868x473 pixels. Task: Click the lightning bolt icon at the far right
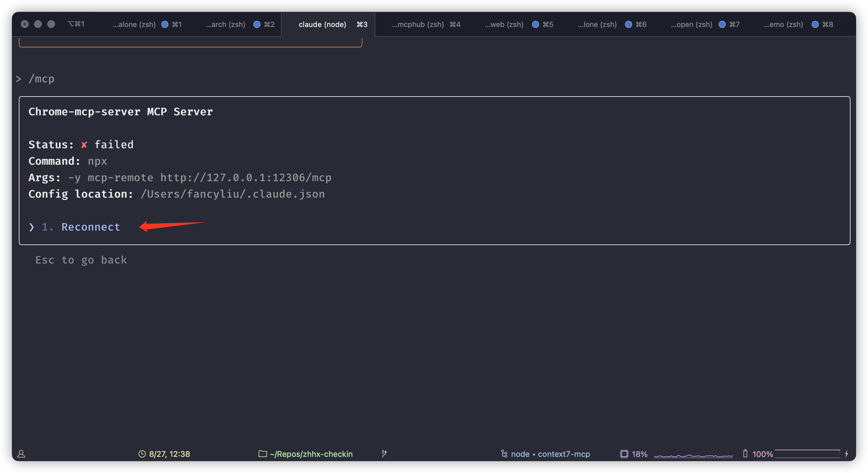pos(848,454)
